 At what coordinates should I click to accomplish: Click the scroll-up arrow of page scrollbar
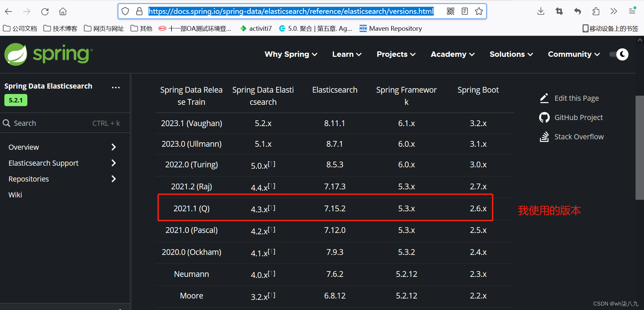click(640, 40)
